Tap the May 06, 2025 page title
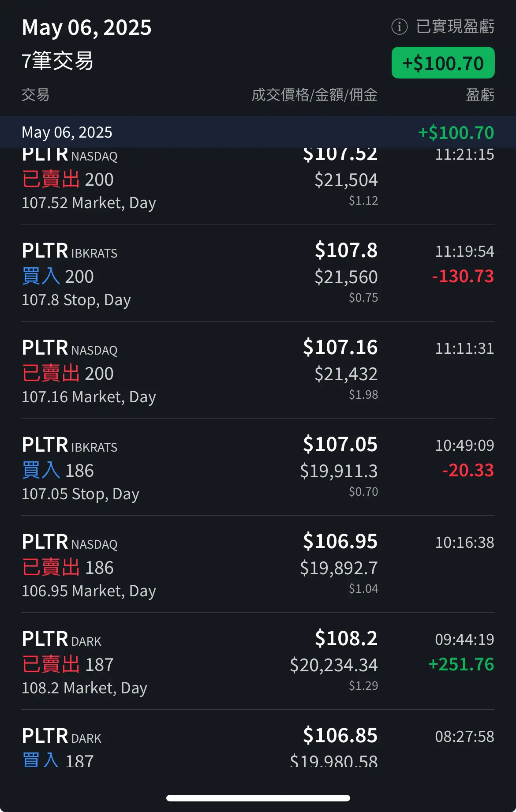 [86, 27]
